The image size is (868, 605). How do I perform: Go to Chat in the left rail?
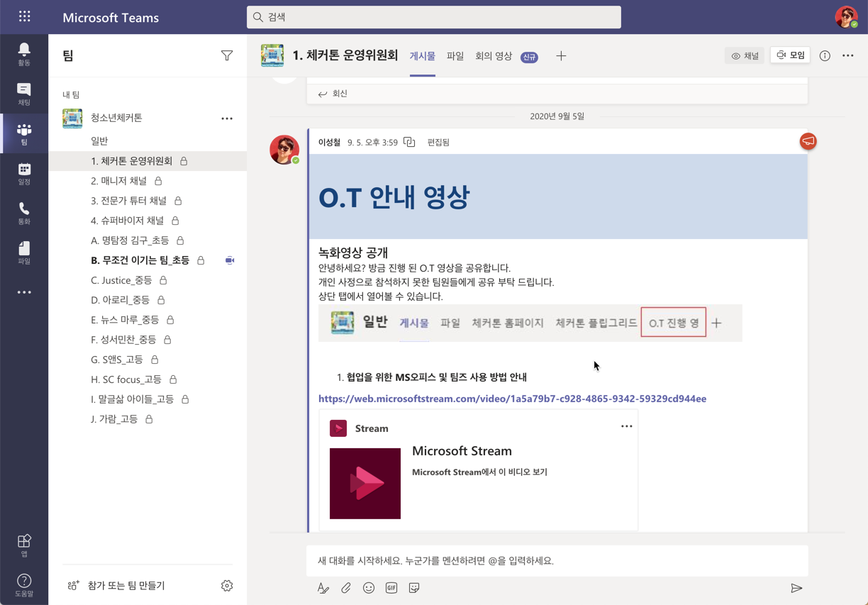coord(24,93)
